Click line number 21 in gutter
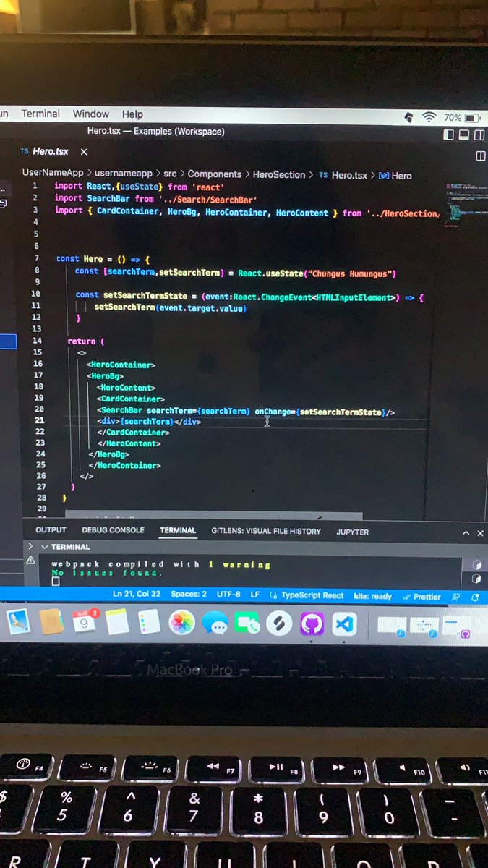Image resolution: width=488 pixels, height=868 pixels. point(40,421)
